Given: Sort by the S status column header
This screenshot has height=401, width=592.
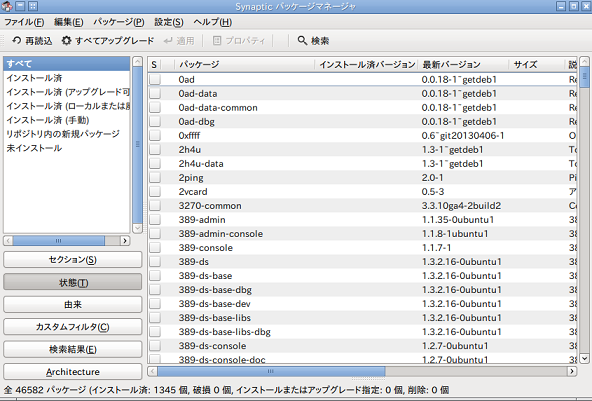Looking at the screenshot, I should [154, 65].
